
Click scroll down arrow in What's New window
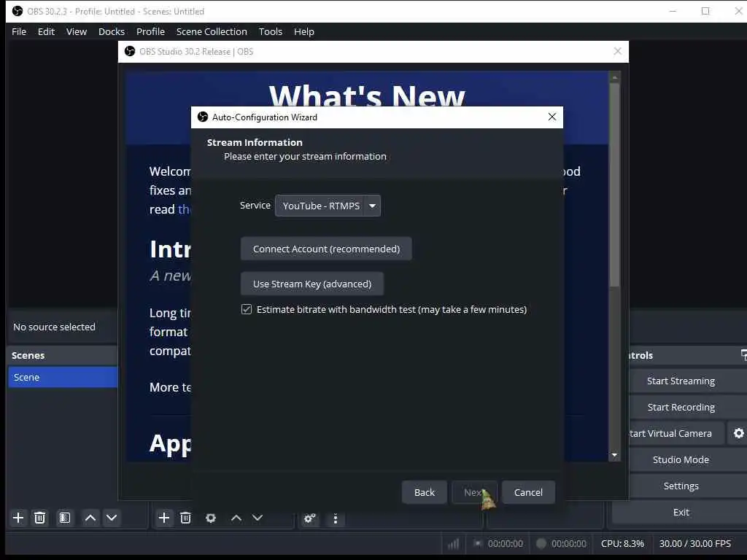614,455
